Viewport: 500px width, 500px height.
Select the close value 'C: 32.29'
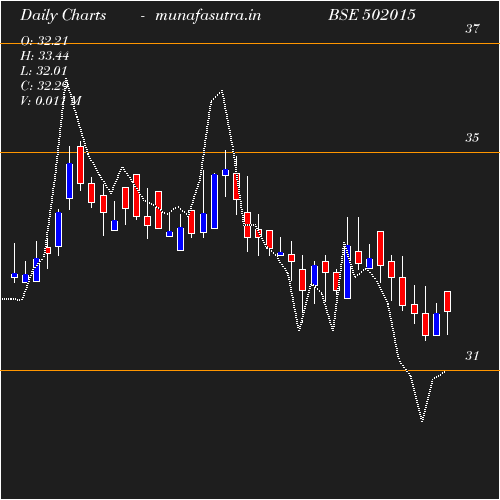(45, 86)
